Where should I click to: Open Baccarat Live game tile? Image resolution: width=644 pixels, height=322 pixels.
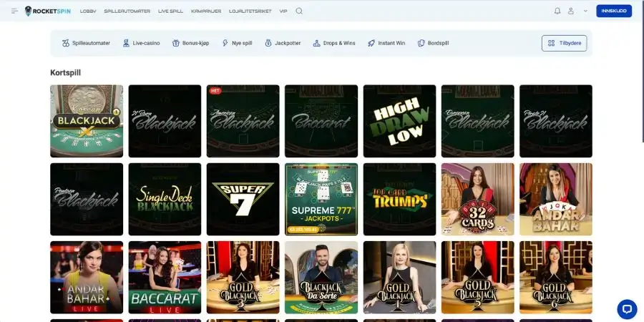click(x=165, y=277)
